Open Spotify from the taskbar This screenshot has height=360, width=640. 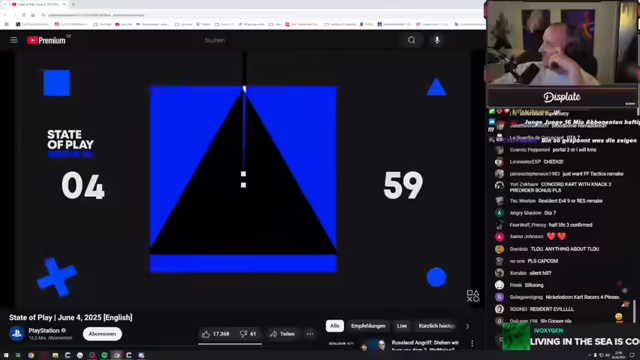click(x=104, y=355)
